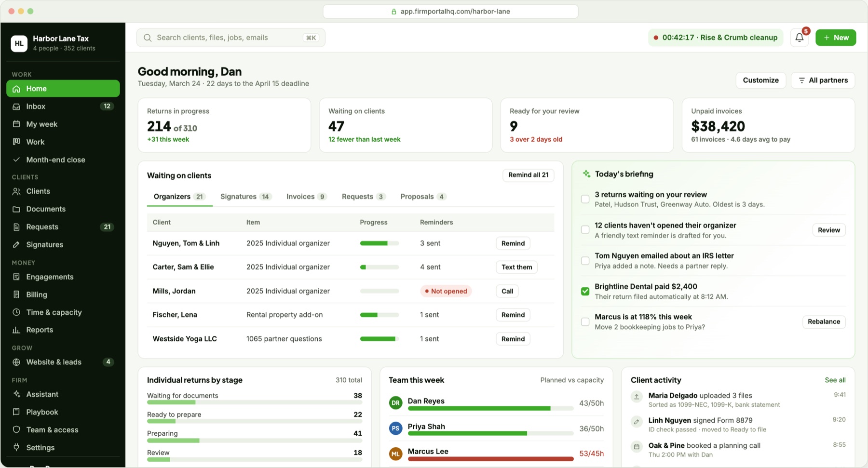This screenshot has width=868, height=468.
Task: Uncheck the Brightline Dental paid item
Action: click(585, 291)
